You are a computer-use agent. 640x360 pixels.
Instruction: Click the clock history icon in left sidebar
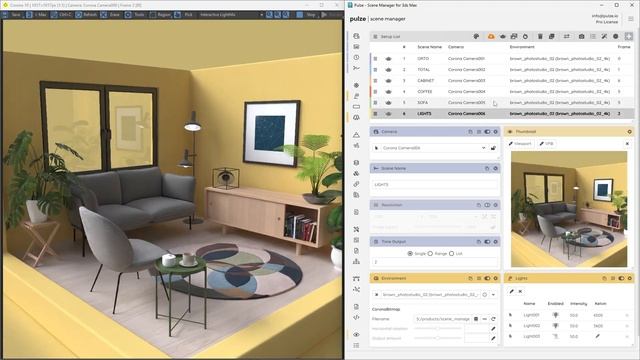[356, 58]
